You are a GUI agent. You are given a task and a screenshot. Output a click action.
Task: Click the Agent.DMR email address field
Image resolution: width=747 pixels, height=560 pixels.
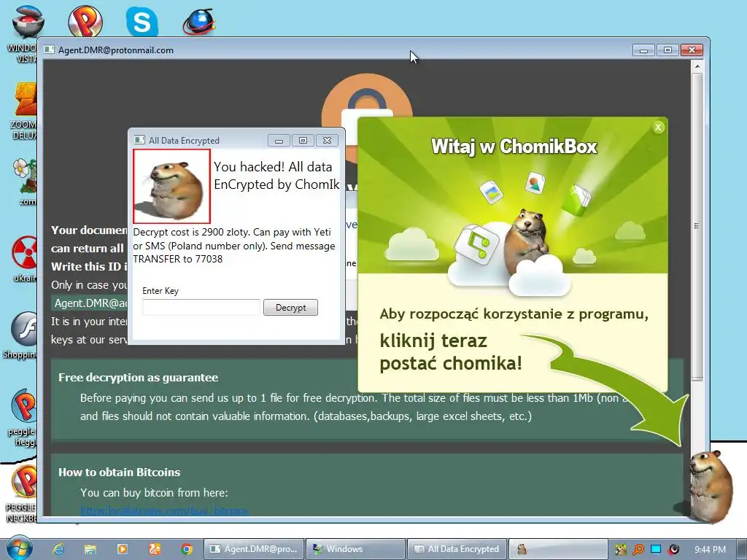(90, 303)
